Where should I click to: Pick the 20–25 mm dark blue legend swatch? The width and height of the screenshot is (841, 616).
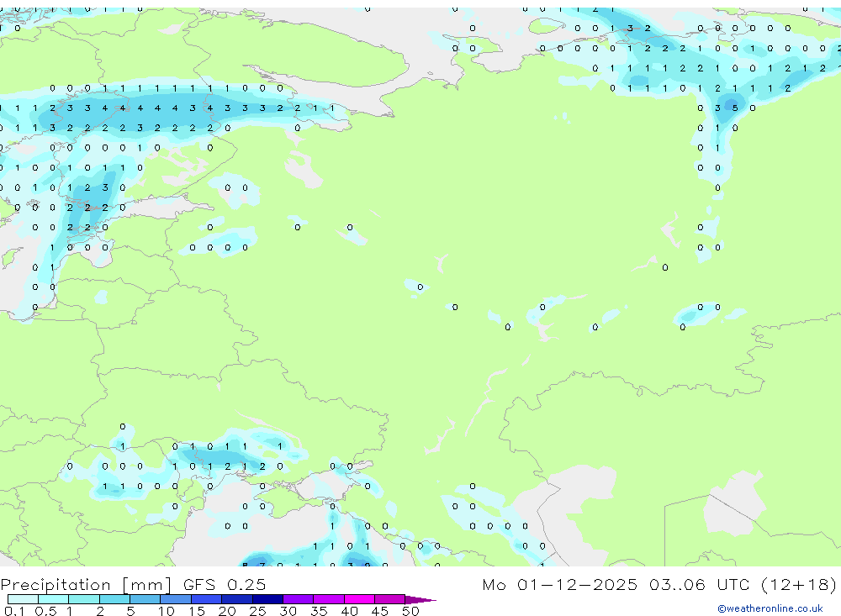pyautogui.click(x=237, y=599)
